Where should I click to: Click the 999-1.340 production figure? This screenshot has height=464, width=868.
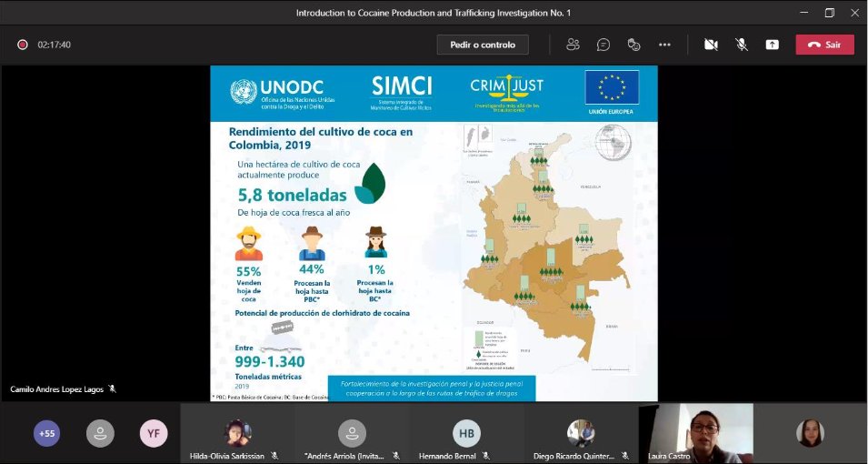pyautogui.click(x=270, y=362)
